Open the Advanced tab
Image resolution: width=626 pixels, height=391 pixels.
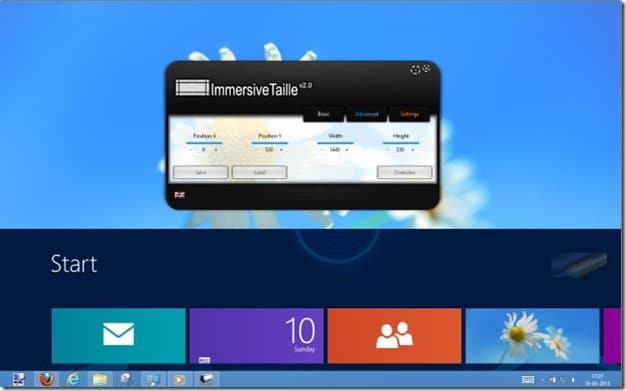366,114
